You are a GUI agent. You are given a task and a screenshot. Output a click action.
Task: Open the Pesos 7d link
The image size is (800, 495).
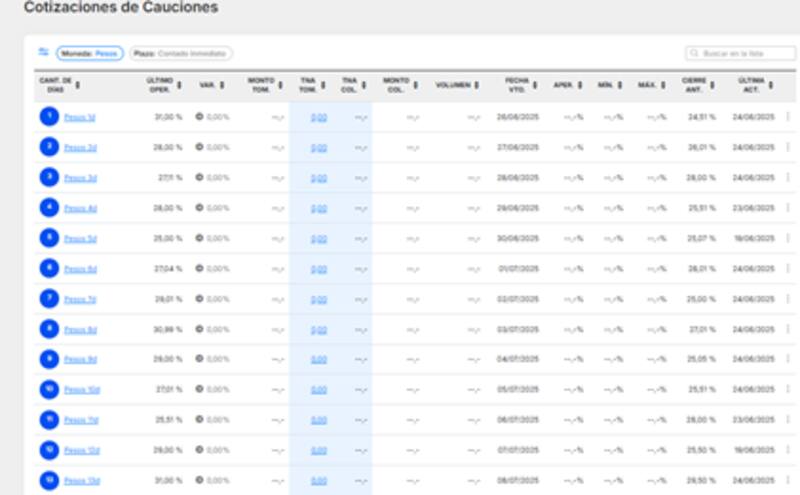(80, 299)
